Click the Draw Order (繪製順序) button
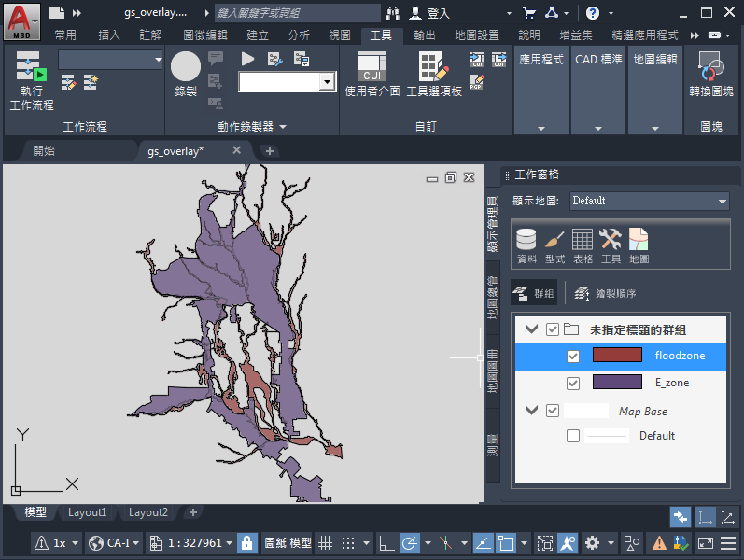 tap(604, 293)
